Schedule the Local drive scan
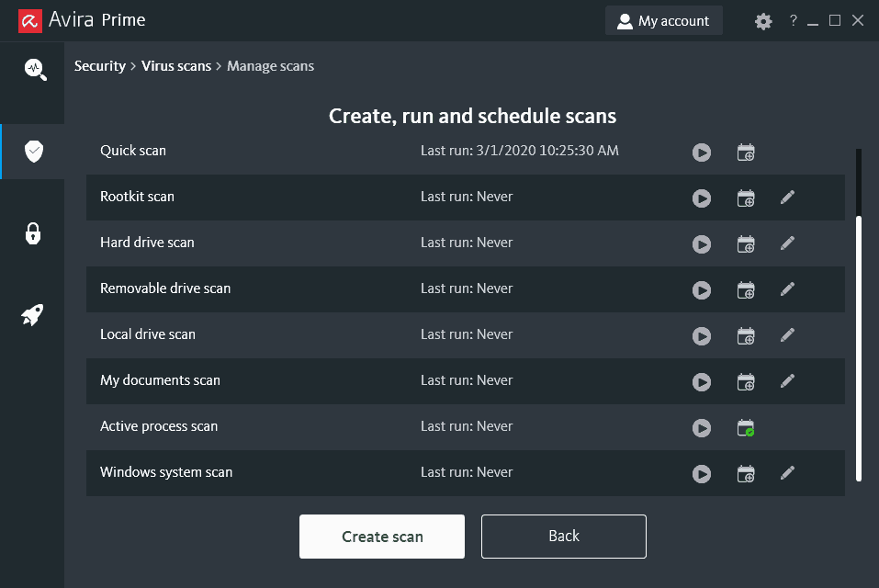879x588 pixels. point(746,335)
